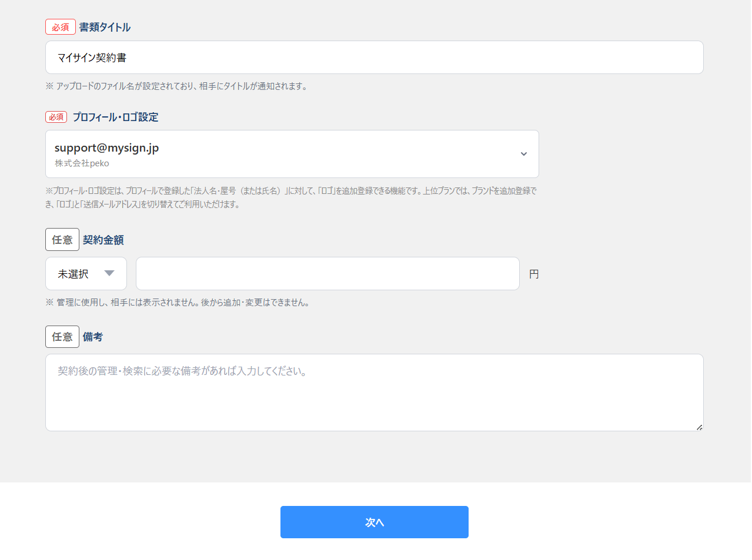Open the support@mysign.jp profile selector
Viewport: 752px width, 560px height.
[x=292, y=154]
